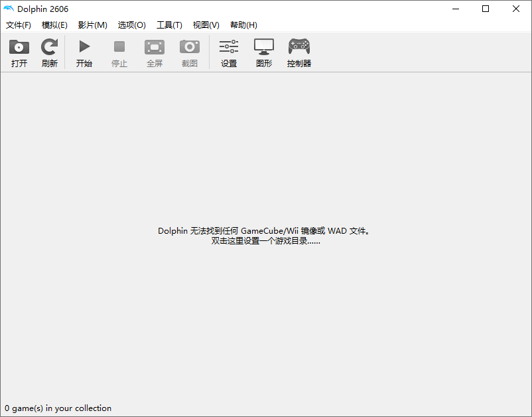This screenshot has height=417, width=532.
Task: Click the 刷新 (Refresh) toolbar icon
Action: click(50, 47)
